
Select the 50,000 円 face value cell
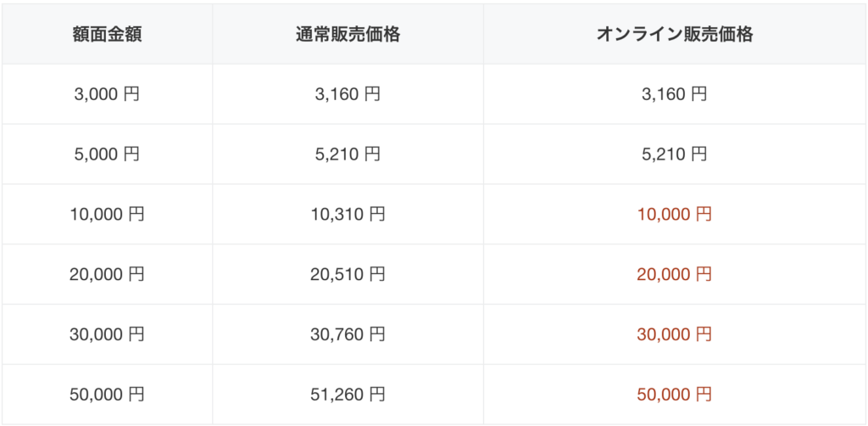[107, 395]
